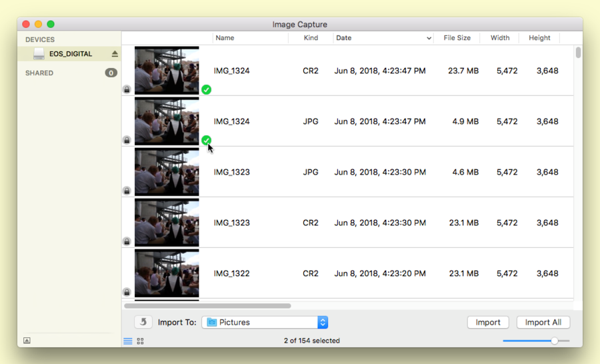The width and height of the screenshot is (600, 364).
Task: Switch to icon grid view
Action: (x=141, y=341)
